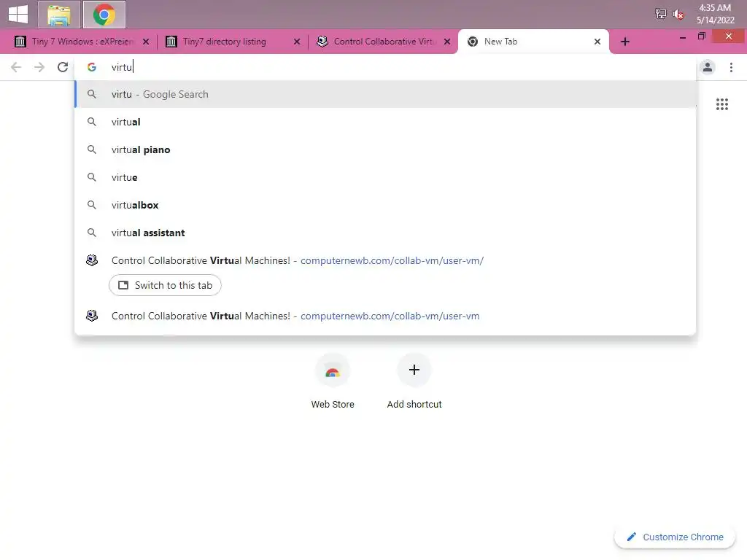This screenshot has width=747, height=560.
Task: Click the Google G icon in address bar
Action: pos(92,67)
